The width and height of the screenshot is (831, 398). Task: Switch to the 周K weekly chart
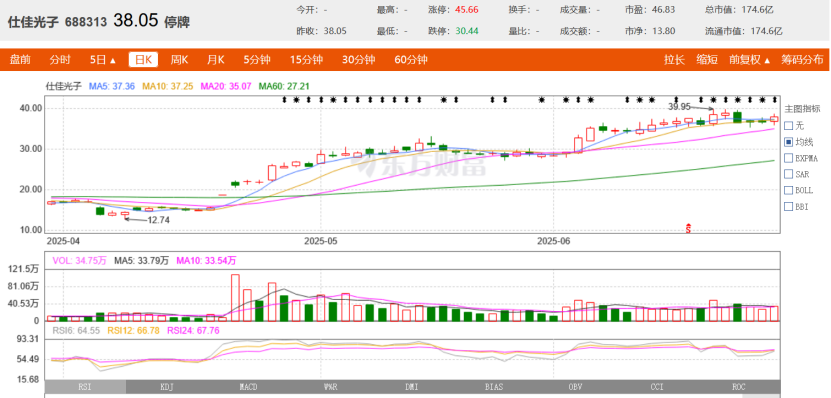pyautogui.click(x=179, y=60)
